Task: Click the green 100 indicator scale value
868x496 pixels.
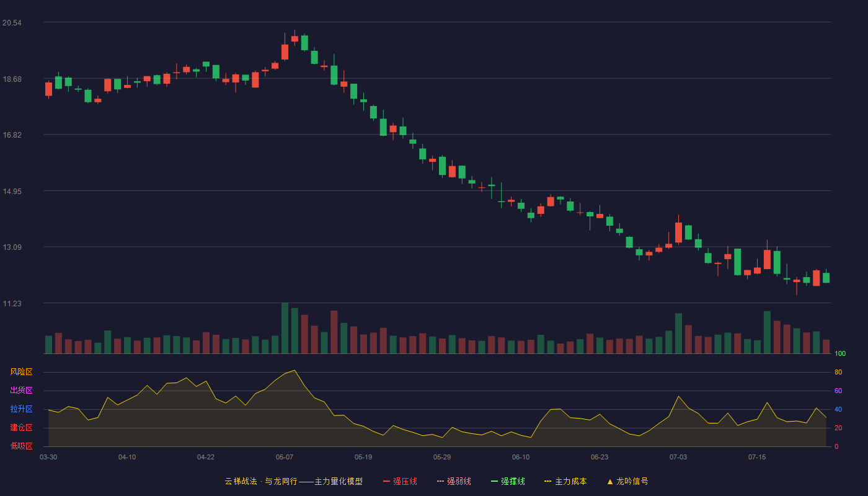Action: coord(839,354)
